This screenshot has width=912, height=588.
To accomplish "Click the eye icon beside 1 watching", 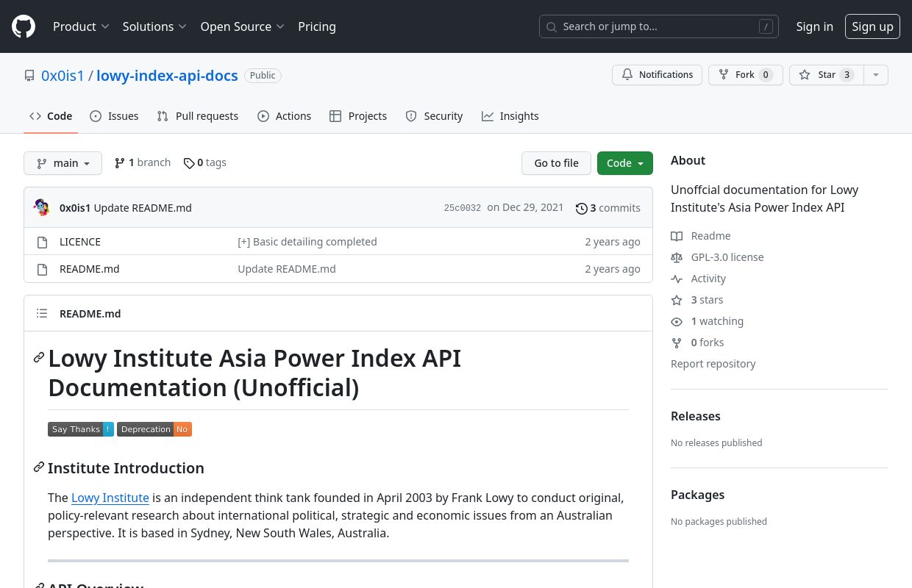I will 677,321.
